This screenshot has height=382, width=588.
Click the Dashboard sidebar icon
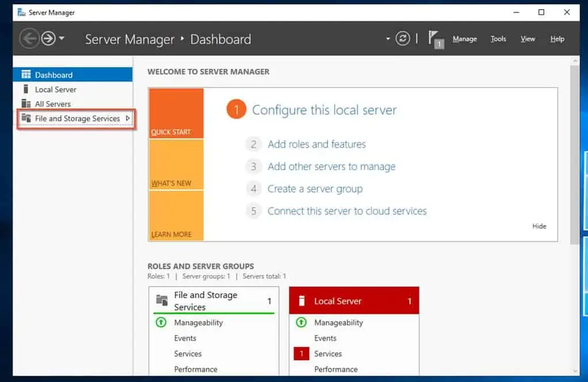[x=26, y=74]
